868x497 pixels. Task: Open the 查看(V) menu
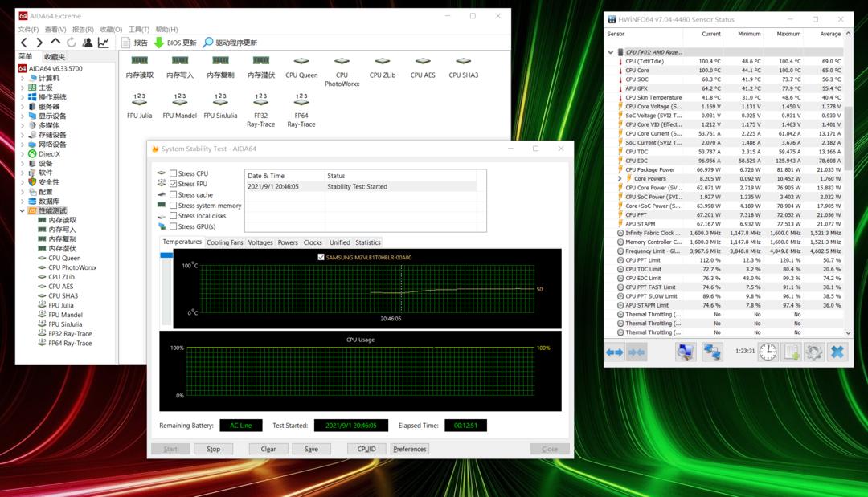tap(55, 29)
